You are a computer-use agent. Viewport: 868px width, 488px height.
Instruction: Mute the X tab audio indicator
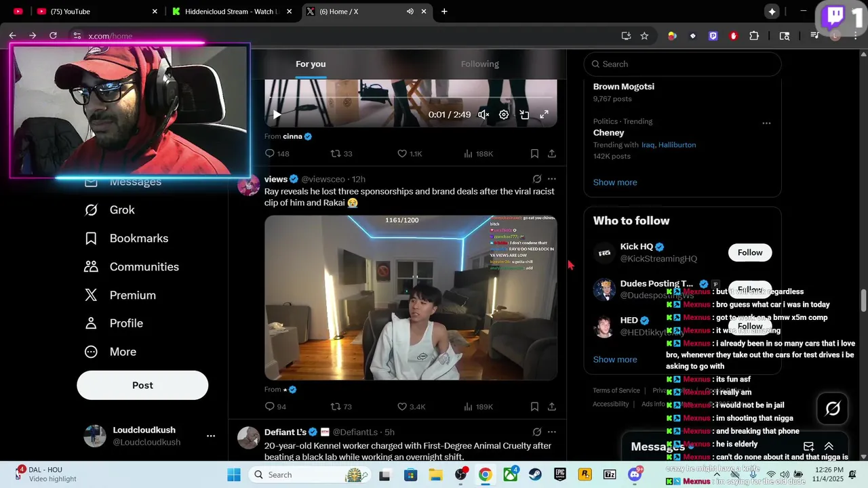tap(410, 12)
